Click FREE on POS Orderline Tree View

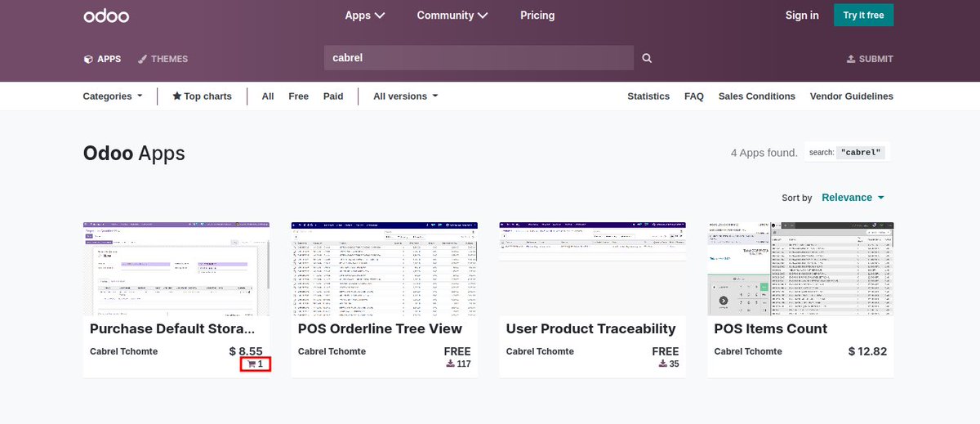(457, 352)
